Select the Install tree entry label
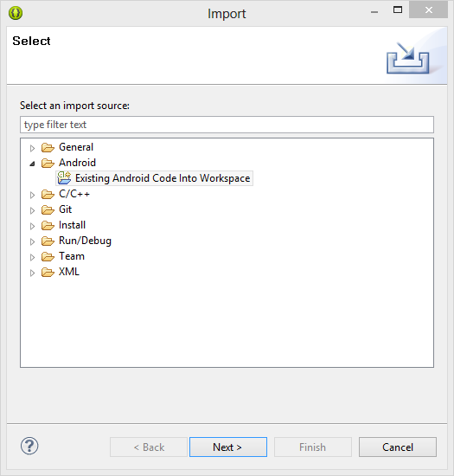 coord(72,225)
